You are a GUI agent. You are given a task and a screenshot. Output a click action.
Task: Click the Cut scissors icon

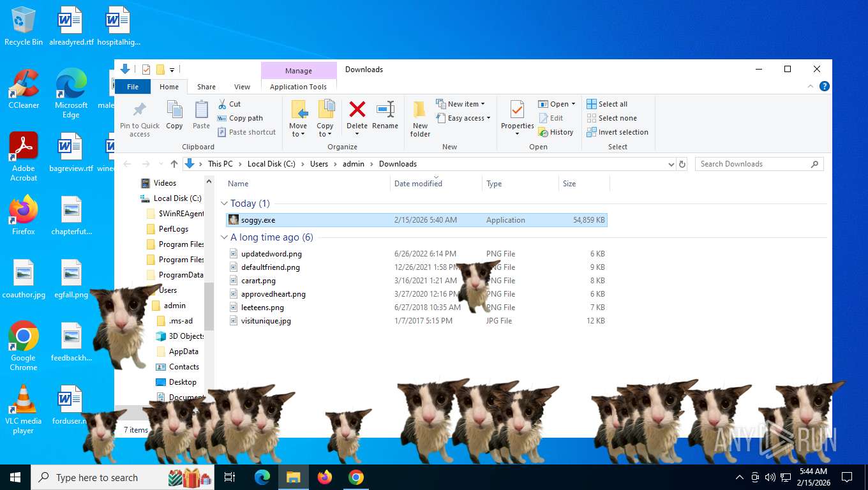pos(222,104)
